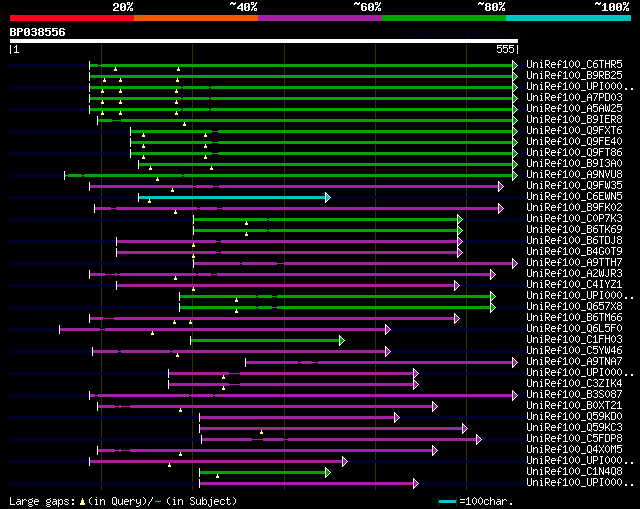Select the UniRef100_A9TTH7 label
The height and width of the screenshot is (509, 640).
click(x=574, y=263)
